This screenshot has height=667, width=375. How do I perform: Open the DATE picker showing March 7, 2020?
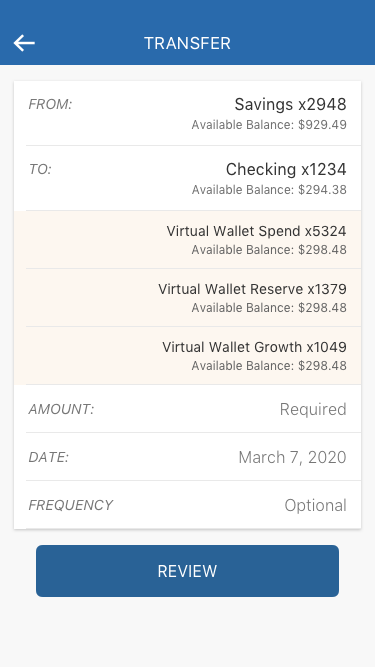[x=188, y=457]
